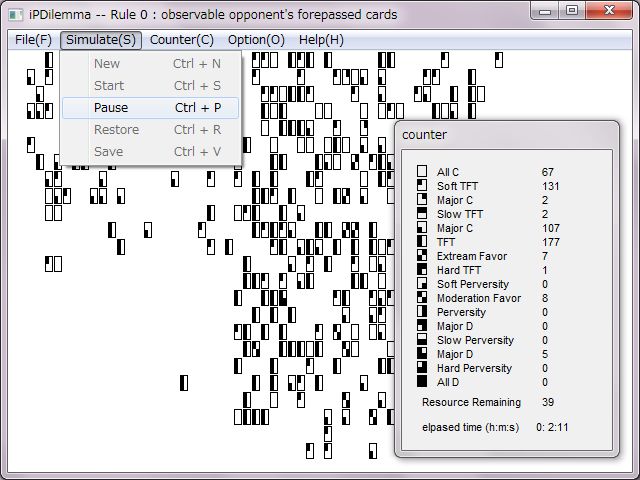Click the 'Extream Favor' label text
Viewport: 640px width, 480px height.
(472, 256)
